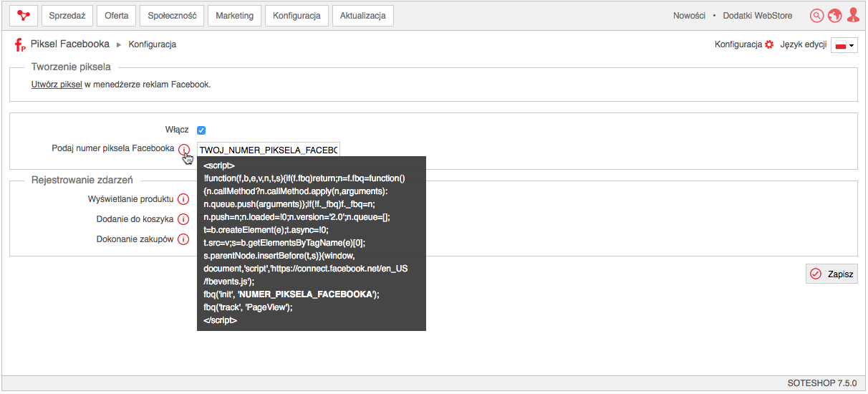Click the Wyświetlanie produktu label
Viewport: 868px width, 394px height.
(x=130, y=199)
